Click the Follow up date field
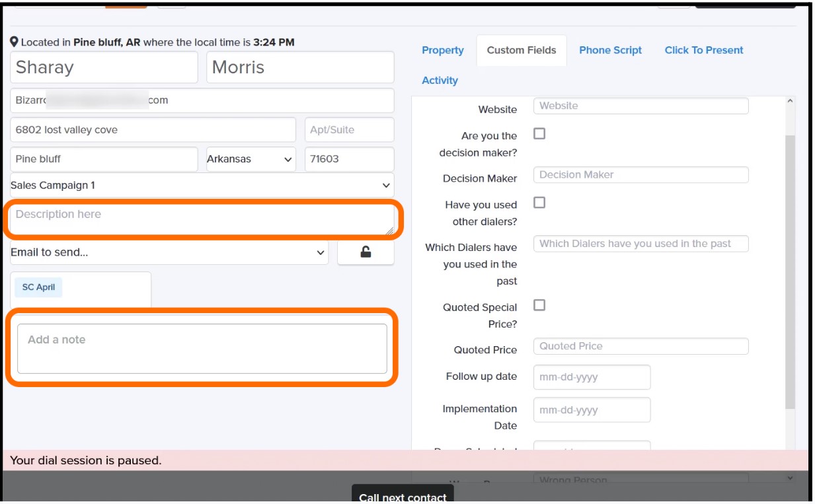Screen dimensions: 815x504 click(592, 377)
